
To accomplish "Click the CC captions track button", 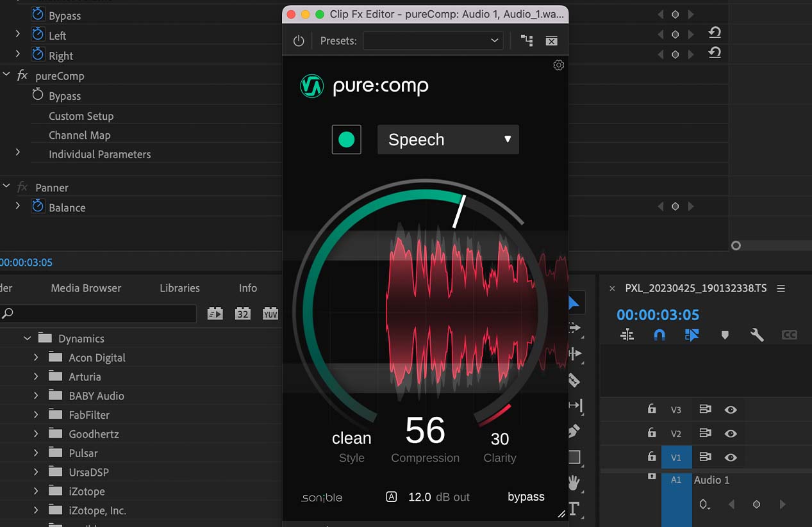I will (x=790, y=335).
